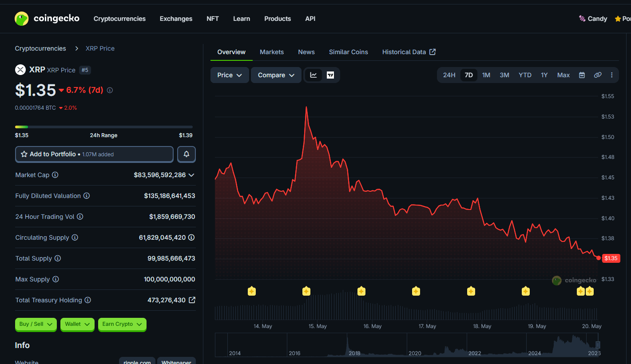Copy chart link via chain icon
Viewport: 631px width, 364px height.
tap(598, 75)
